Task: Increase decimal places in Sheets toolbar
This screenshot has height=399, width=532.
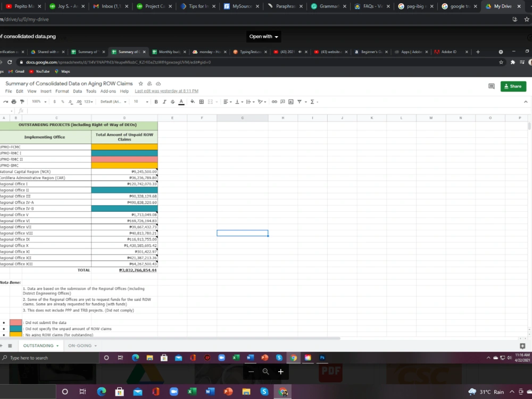Action: point(79,102)
